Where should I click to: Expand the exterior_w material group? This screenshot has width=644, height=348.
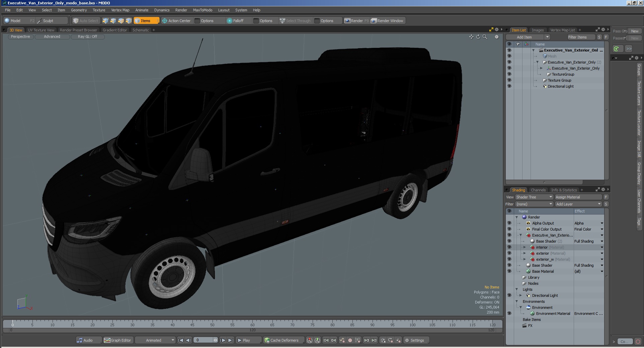pos(525,259)
